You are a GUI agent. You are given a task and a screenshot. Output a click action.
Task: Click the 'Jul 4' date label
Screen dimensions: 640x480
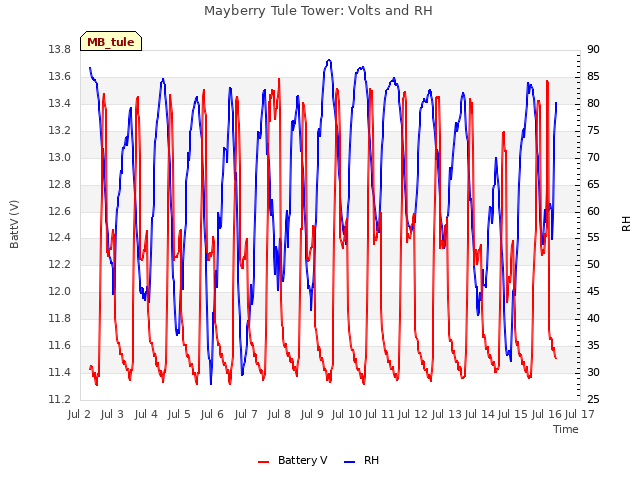[x=146, y=414]
